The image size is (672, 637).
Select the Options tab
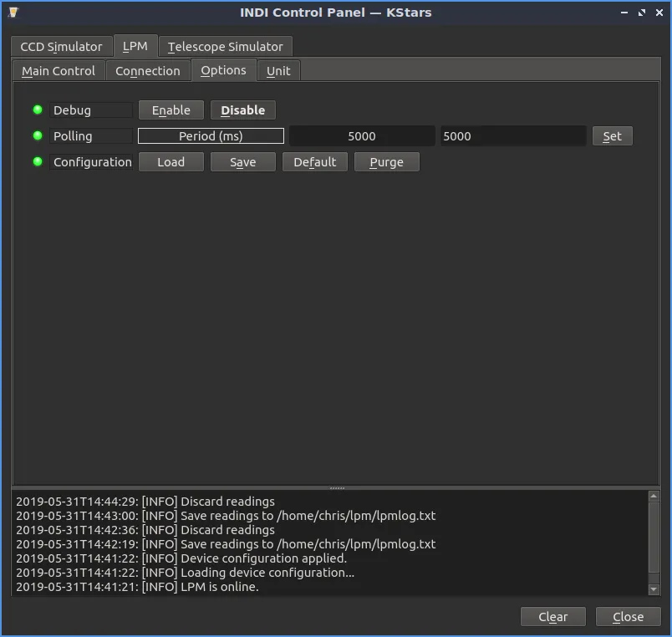pyautogui.click(x=223, y=70)
